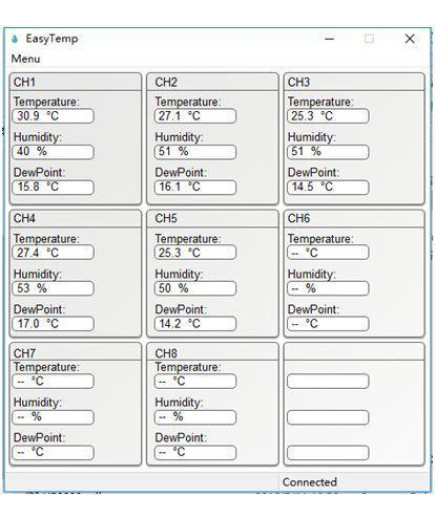Click the empty CH7 humidity field
Image resolution: width=435 pixels, height=521 pixels.
pyautogui.click(x=53, y=417)
